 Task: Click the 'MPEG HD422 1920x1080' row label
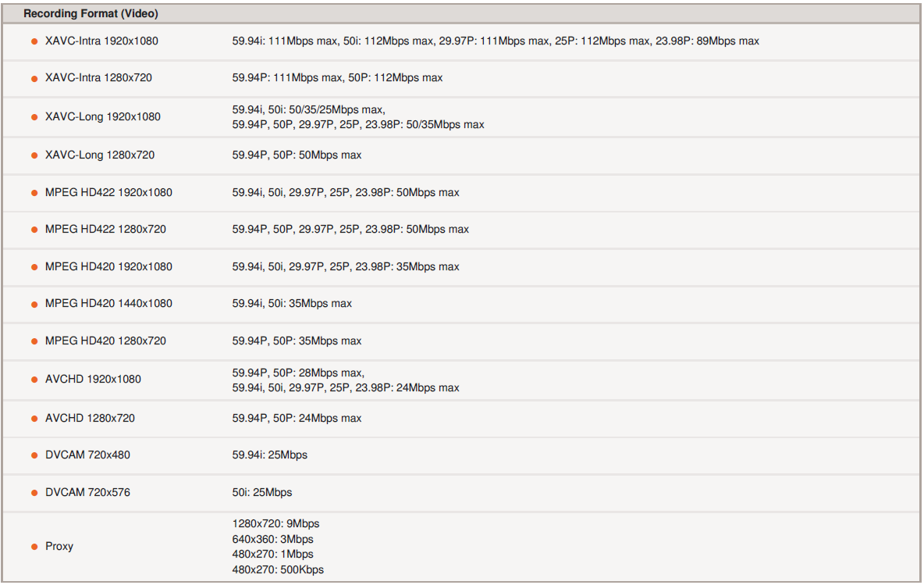[x=108, y=192]
